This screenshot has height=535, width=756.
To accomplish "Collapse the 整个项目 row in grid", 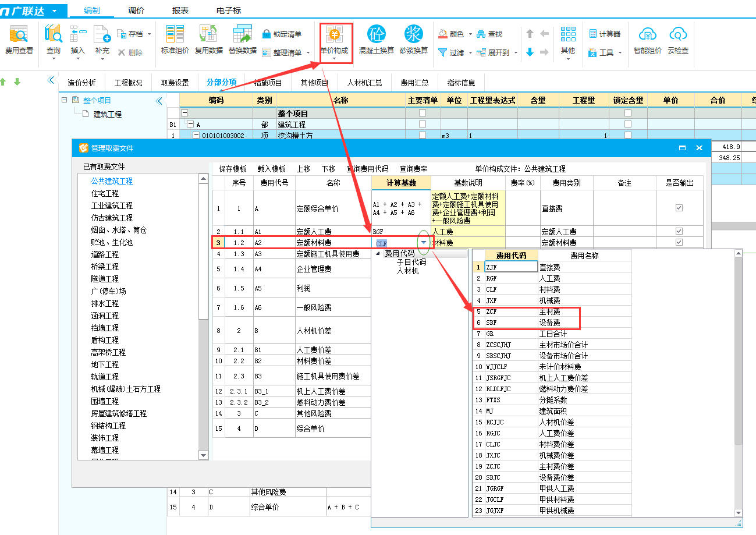I will pyautogui.click(x=185, y=114).
